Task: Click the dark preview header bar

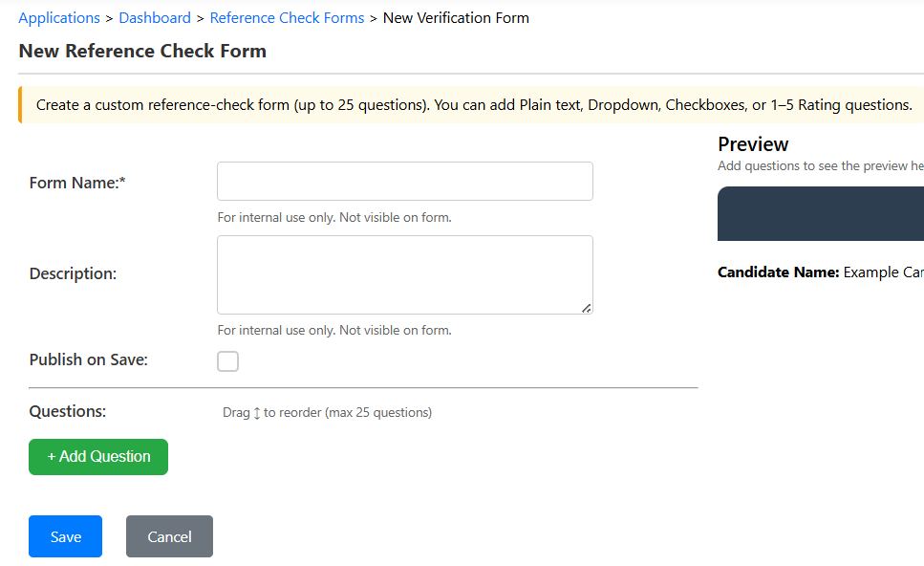Action: 820,213
